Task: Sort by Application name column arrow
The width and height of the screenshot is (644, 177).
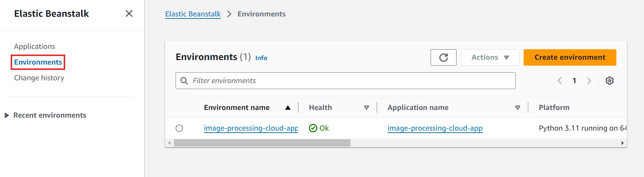Action: pos(517,108)
